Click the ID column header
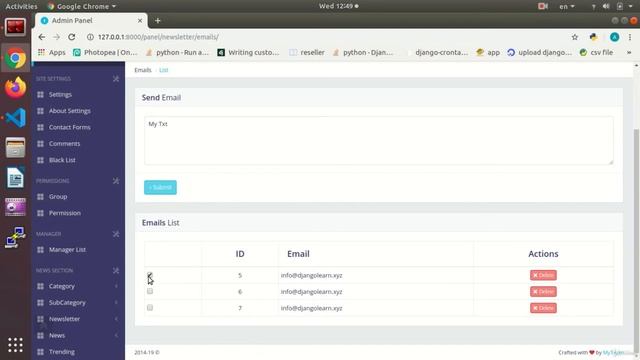 coord(240,253)
